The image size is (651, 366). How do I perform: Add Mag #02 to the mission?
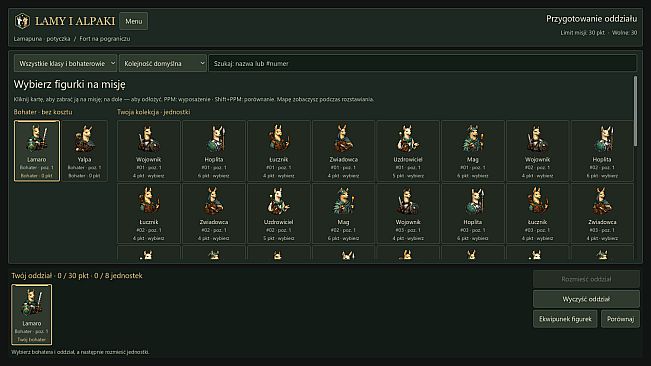click(x=343, y=213)
